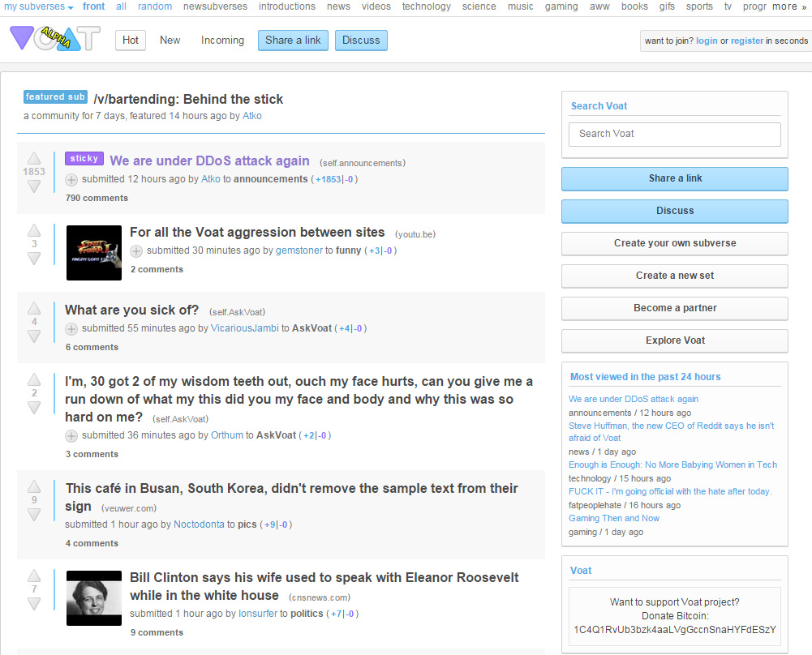Go to the 'random' subverse
Image resolution: width=812 pixels, height=655 pixels.
[155, 6]
